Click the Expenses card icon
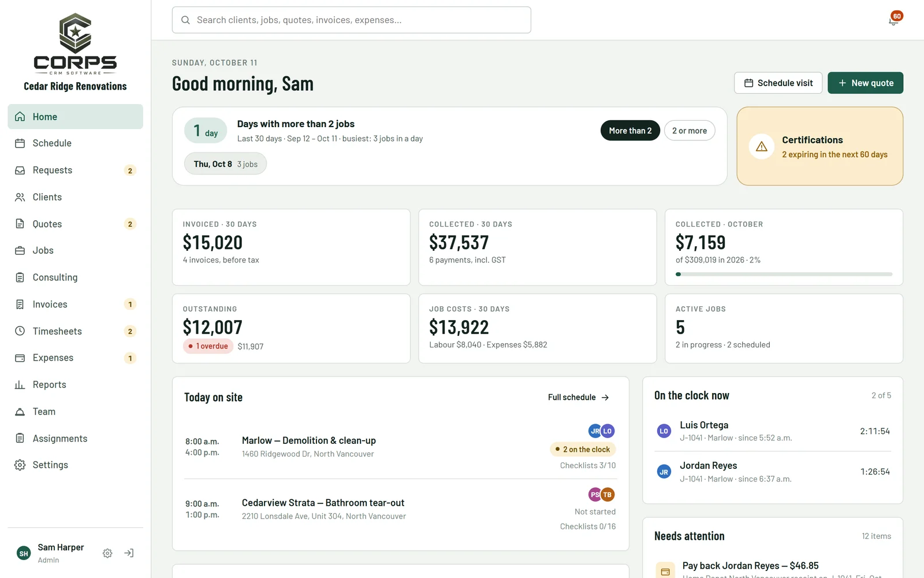Image resolution: width=924 pixels, height=578 pixels. point(20,358)
